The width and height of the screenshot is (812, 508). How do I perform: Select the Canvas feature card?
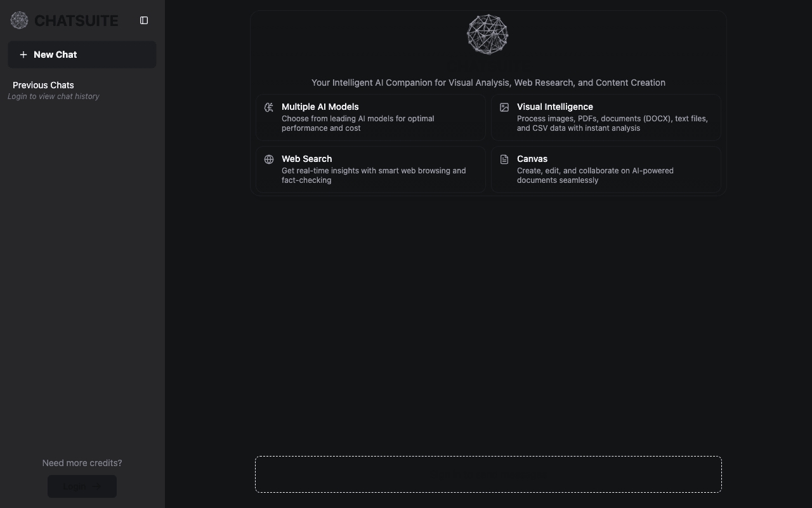pyautogui.click(x=606, y=170)
